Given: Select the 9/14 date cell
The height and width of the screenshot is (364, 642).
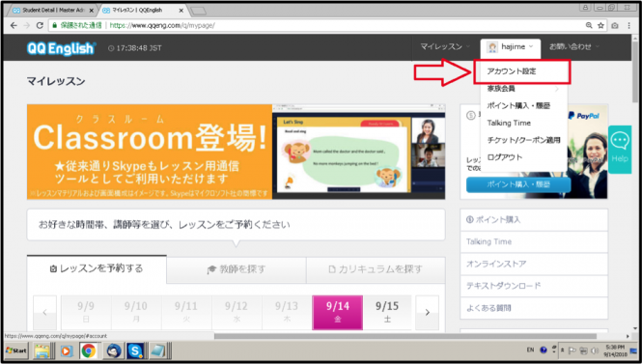Looking at the screenshot, I should (337, 313).
